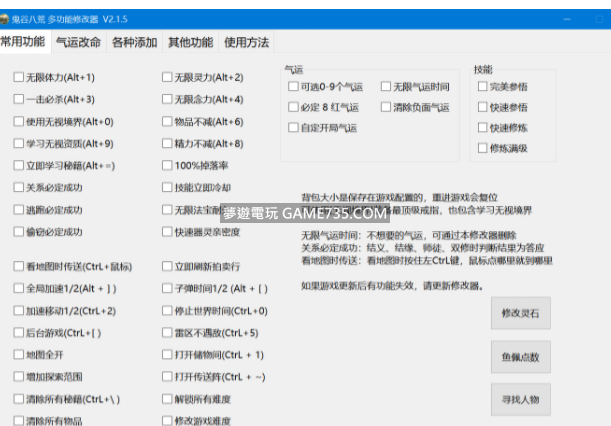
Task: Enable 技能立即冷却 option
Action: 167,187
